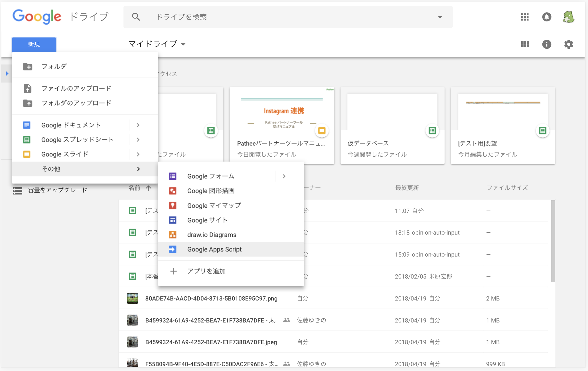
Task: Choose ファイルのアップロード from the menu
Action: [x=77, y=88]
